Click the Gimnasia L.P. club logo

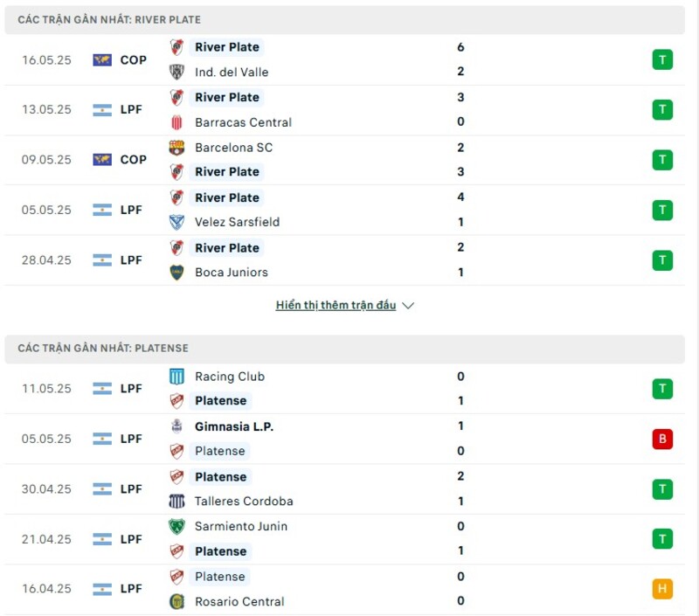(x=177, y=426)
